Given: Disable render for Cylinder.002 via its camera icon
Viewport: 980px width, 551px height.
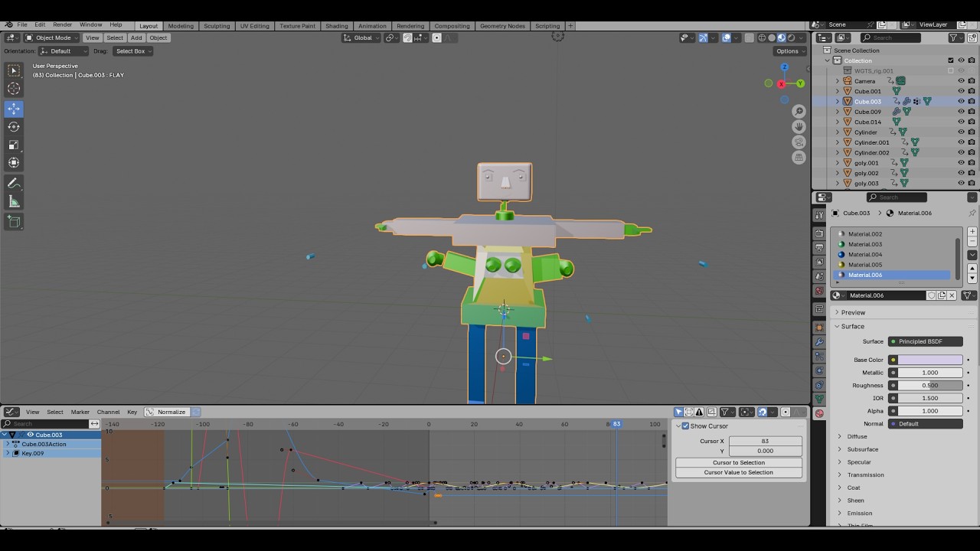Looking at the screenshot, I should [x=972, y=152].
